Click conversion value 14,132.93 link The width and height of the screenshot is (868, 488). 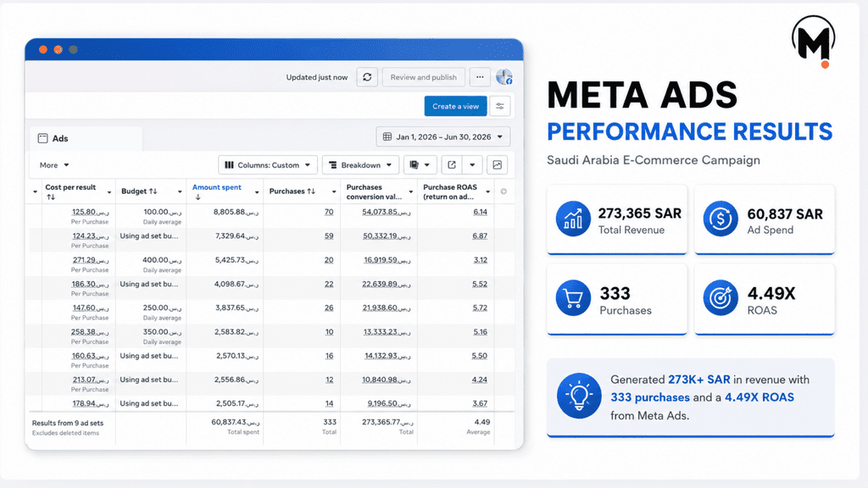[x=387, y=356]
